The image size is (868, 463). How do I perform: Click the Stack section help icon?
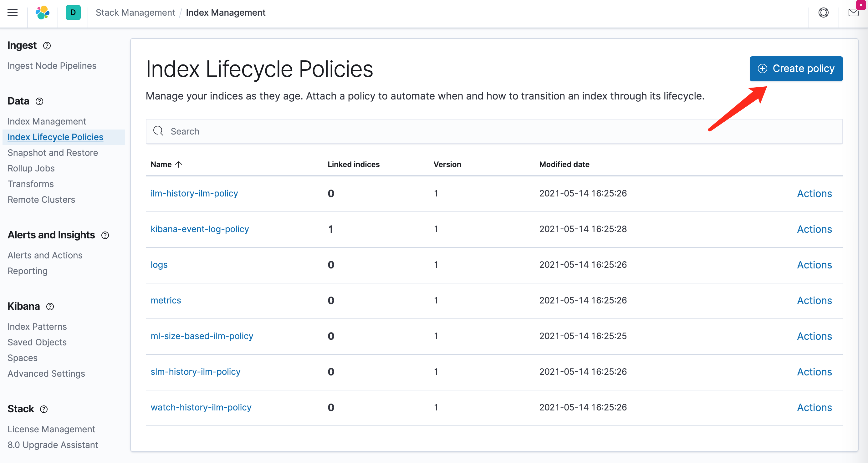pos(44,409)
